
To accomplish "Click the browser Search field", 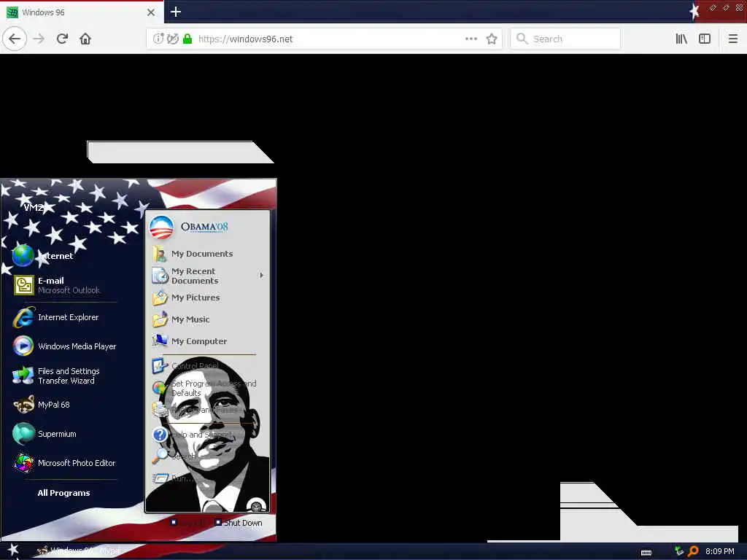I will pos(565,39).
